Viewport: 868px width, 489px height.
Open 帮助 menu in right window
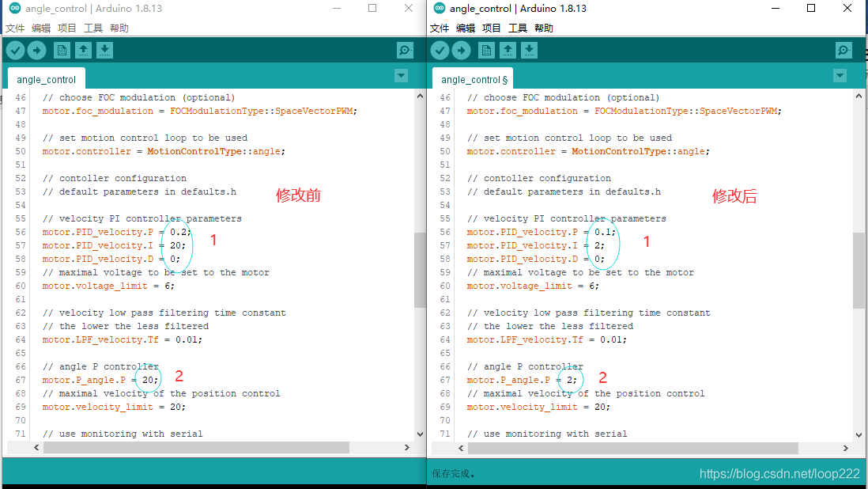tap(544, 28)
